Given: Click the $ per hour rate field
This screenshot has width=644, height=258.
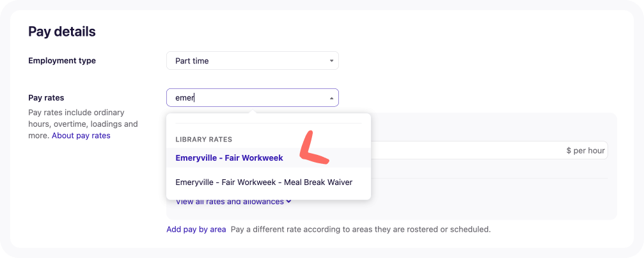Looking at the screenshot, I should (x=489, y=150).
